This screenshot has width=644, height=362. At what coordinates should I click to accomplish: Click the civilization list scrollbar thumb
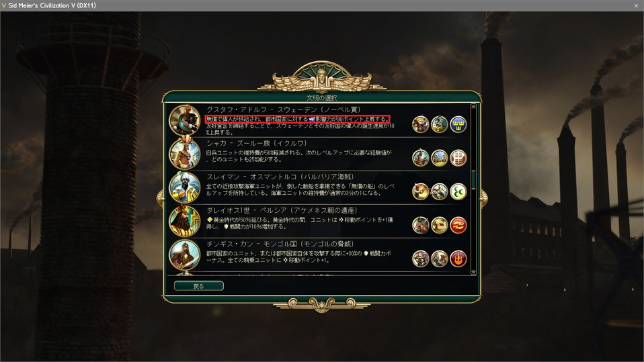click(473, 180)
